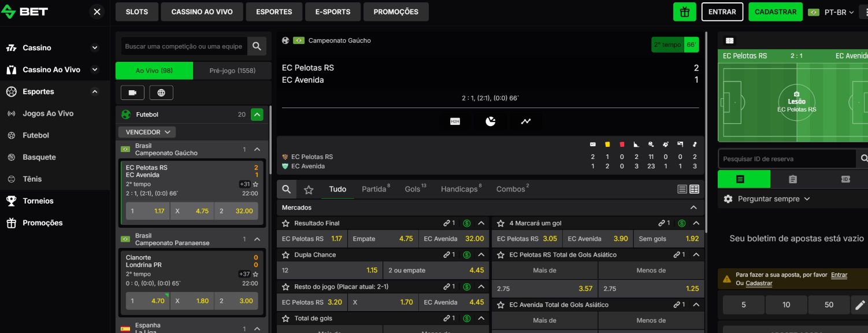
Task: Open the ID ticket tab icon
Action: (x=845, y=179)
